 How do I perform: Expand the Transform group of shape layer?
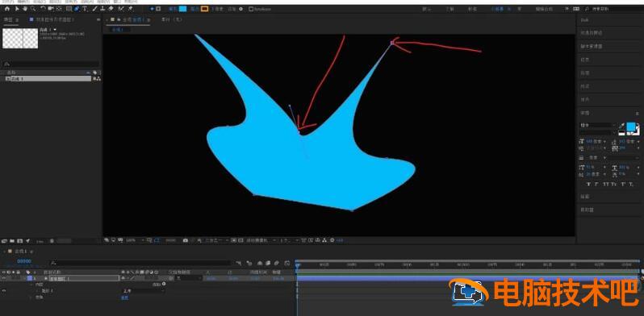(x=31, y=297)
